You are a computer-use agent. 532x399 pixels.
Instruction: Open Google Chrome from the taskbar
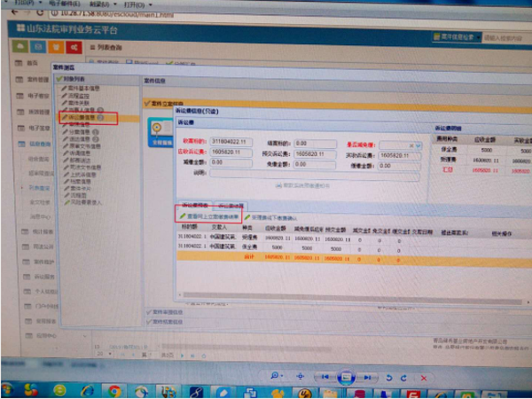114,392
